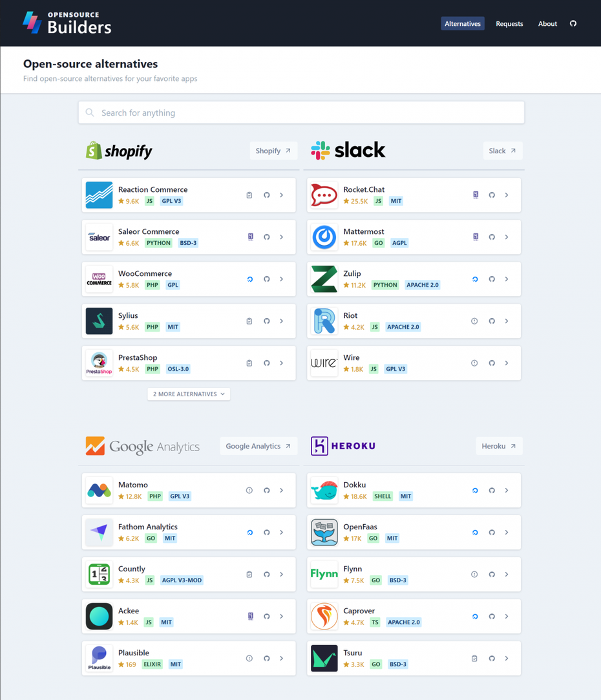Click GitHub icon on Dokku row
This screenshot has width=601, height=700.
point(492,490)
